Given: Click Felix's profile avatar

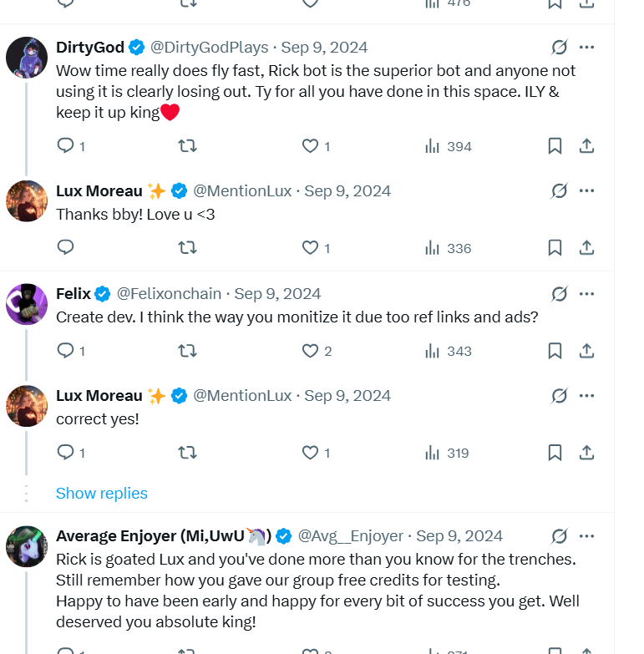Looking at the screenshot, I should pyautogui.click(x=27, y=304).
